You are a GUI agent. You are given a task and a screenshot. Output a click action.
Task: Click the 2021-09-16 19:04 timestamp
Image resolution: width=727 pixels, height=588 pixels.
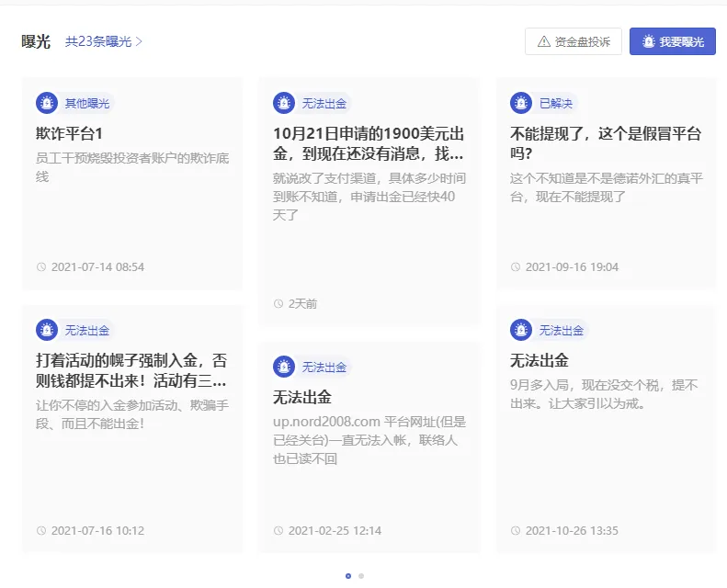coord(572,266)
